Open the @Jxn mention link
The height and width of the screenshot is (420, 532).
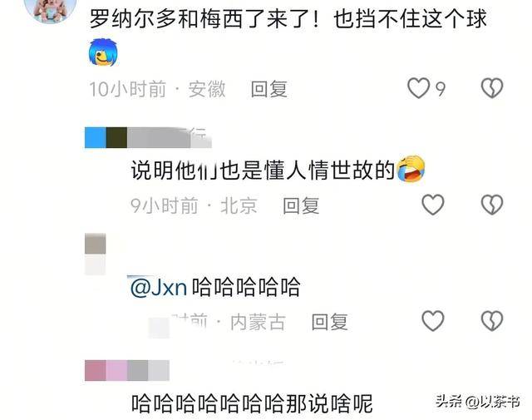[x=159, y=288]
